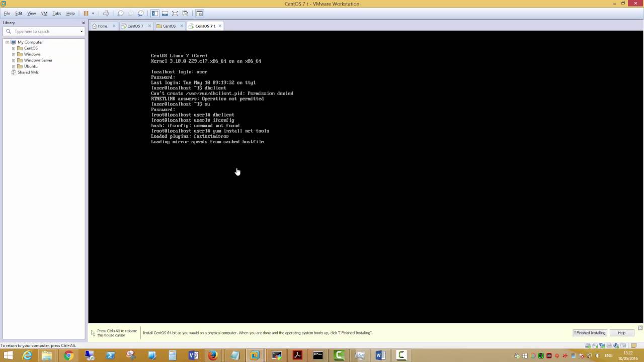Open PowerShell from taskbar
The image size is (644, 362).
click(110, 355)
